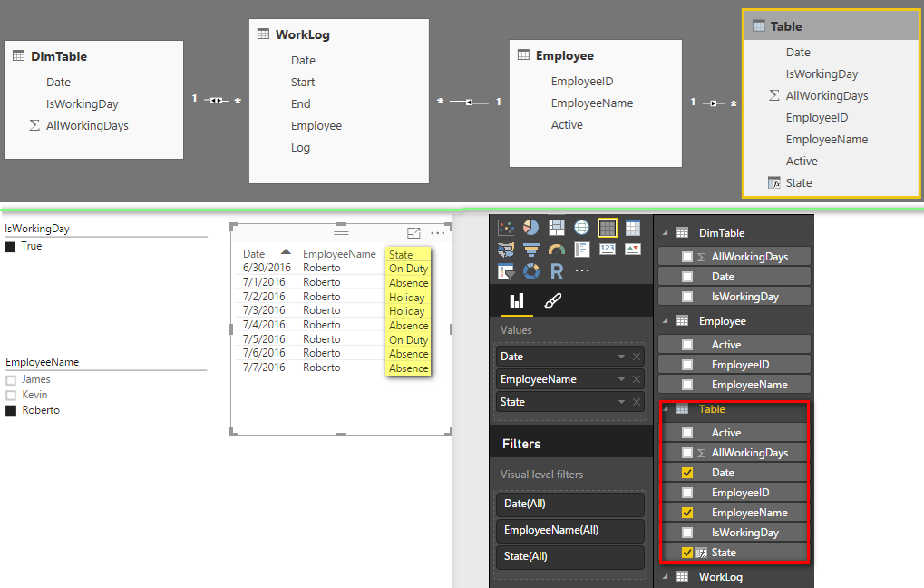Open State field dropdown in Values
This screenshot has height=588, width=924.
(x=621, y=402)
